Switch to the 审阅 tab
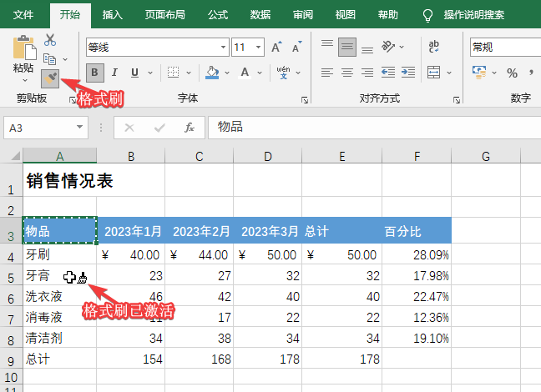 coord(302,14)
